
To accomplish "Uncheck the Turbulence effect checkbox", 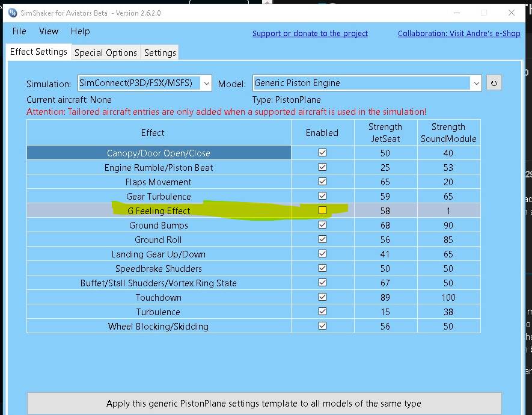I will click(x=322, y=312).
